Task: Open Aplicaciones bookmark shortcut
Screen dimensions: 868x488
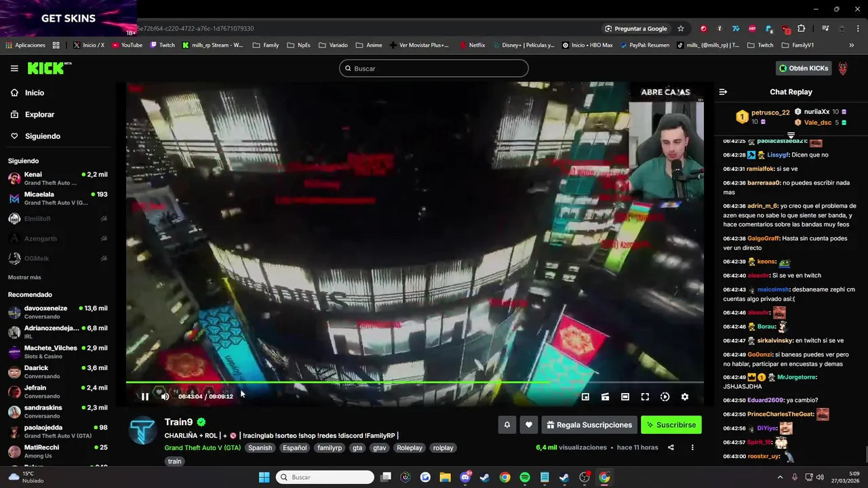Action: coord(25,45)
